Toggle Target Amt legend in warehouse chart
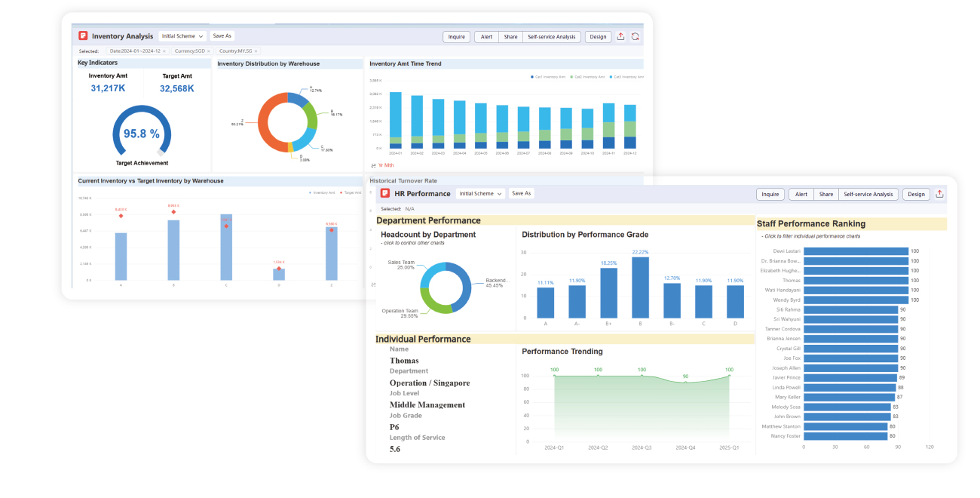Screen dimensions: 980x498 (x=351, y=192)
